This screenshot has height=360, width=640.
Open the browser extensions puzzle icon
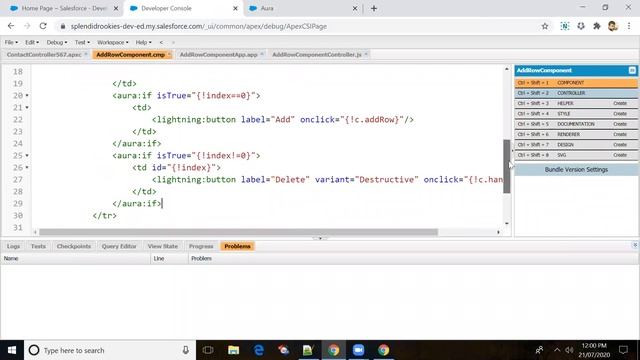[x=597, y=26]
